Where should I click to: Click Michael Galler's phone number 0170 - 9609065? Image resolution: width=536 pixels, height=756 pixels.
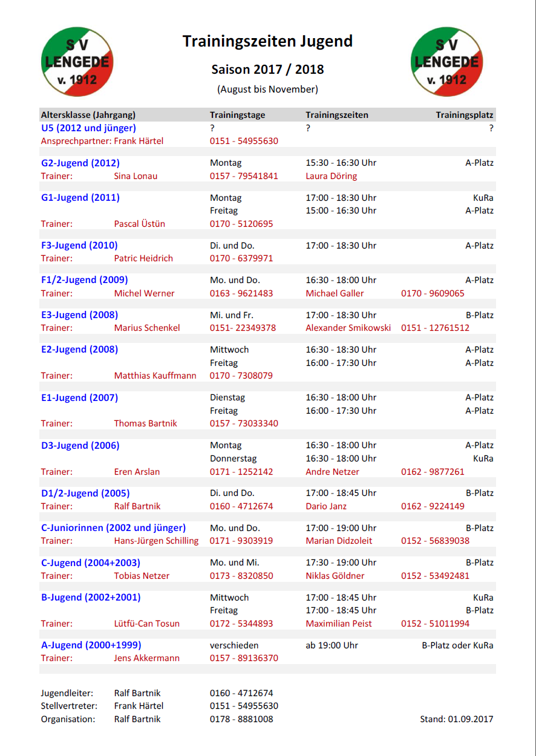click(433, 293)
